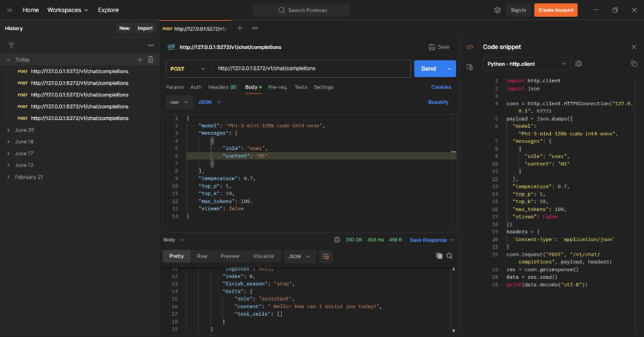The image size is (644, 337).
Task: Open code snippet settings gear
Action: click(579, 64)
